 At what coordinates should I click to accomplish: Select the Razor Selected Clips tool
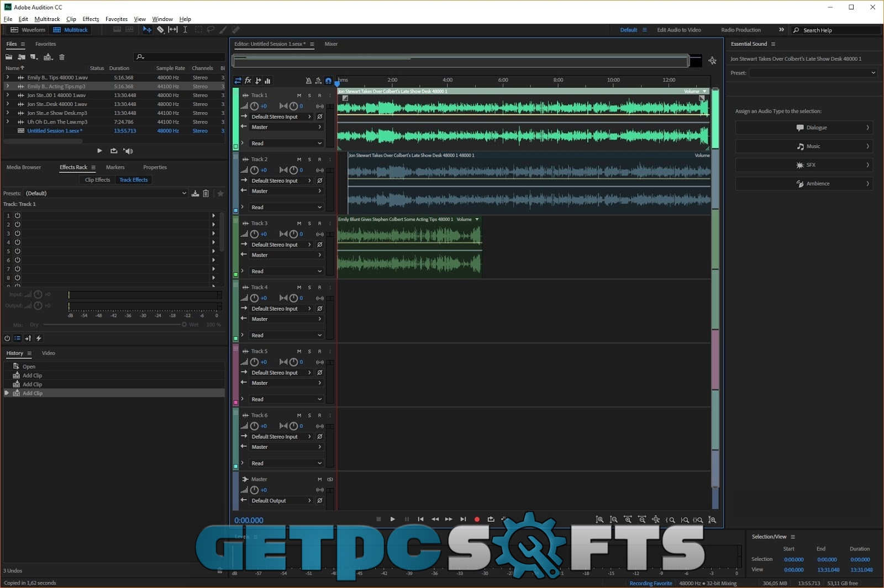tap(160, 30)
